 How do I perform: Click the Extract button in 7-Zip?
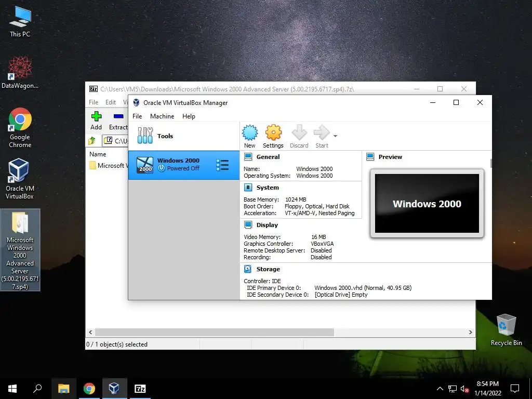coord(118,121)
